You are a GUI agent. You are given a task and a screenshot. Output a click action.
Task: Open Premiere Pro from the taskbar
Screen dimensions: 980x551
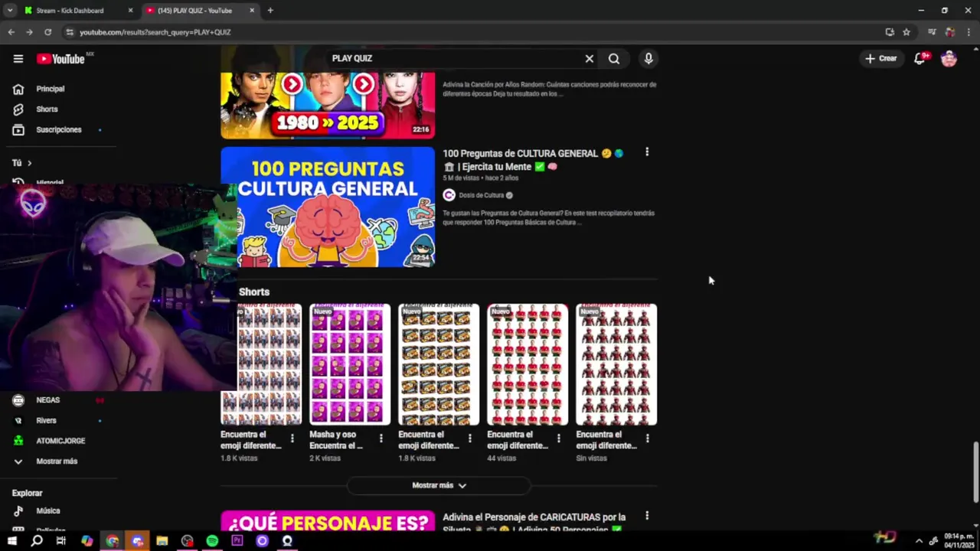pos(237,541)
